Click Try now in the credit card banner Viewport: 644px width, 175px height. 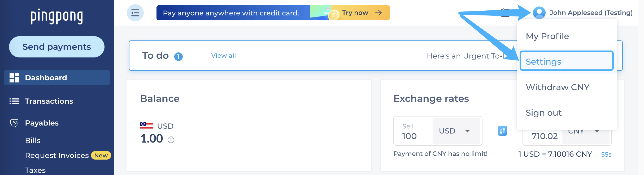tap(355, 12)
